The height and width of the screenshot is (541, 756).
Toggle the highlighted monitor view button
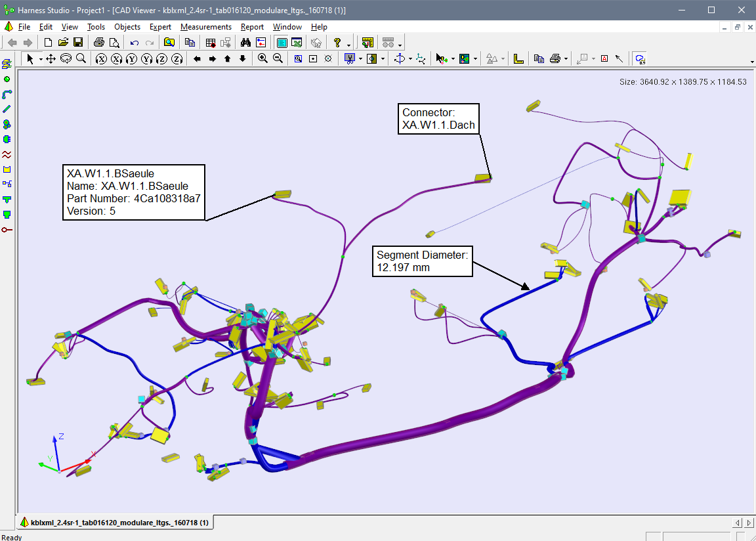(281, 42)
